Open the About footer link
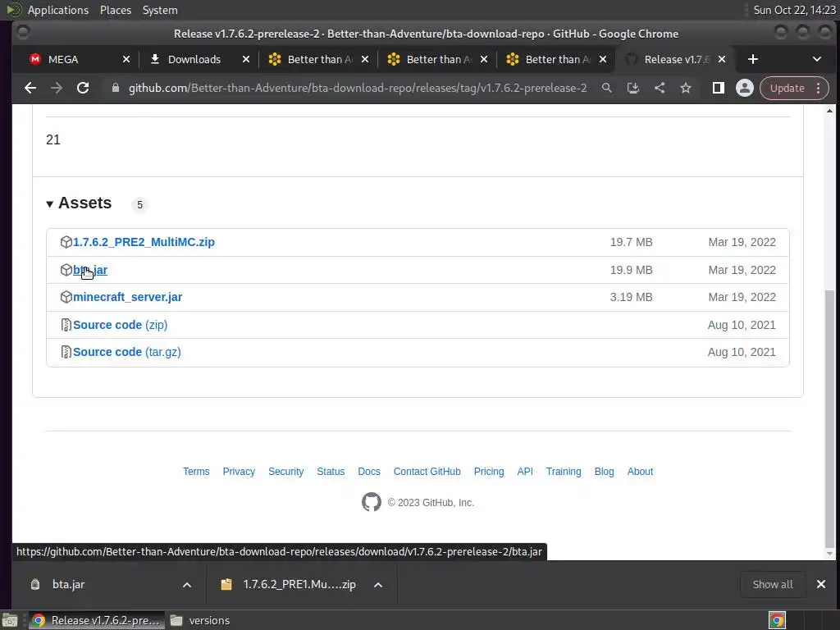The height and width of the screenshot is (630, 840). coord(640,472)
